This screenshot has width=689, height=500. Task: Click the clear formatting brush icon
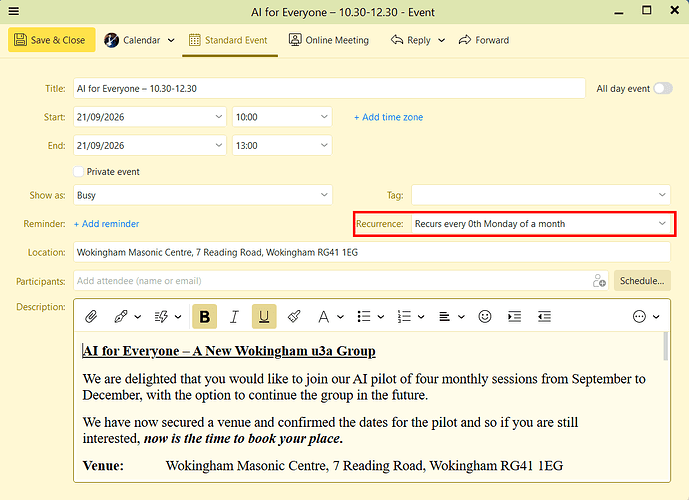(294, 316)
